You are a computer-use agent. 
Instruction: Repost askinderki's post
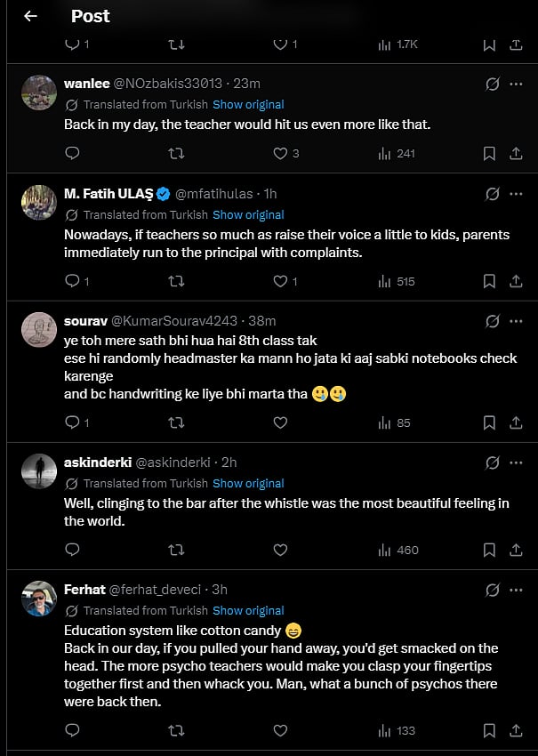[176, 550]
